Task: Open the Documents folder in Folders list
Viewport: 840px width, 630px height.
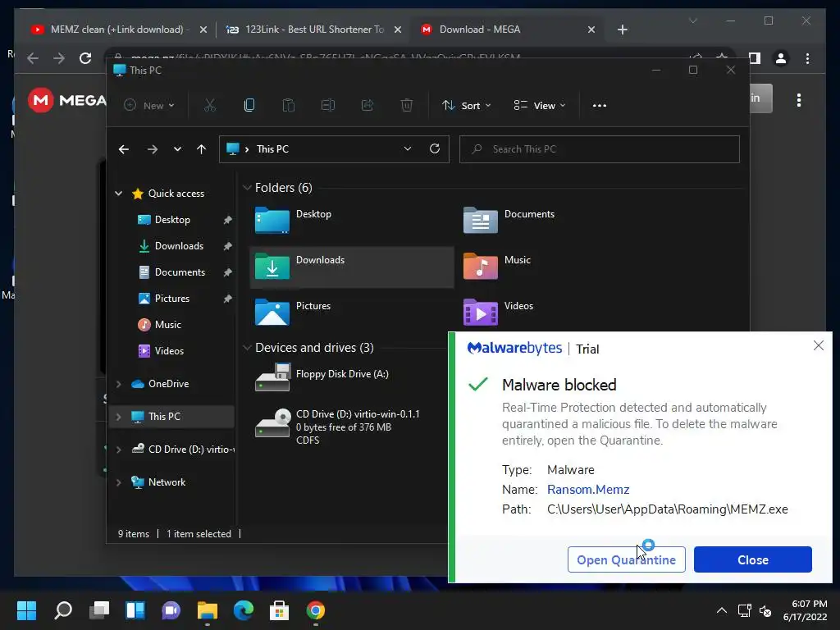Action: point(509,221)
